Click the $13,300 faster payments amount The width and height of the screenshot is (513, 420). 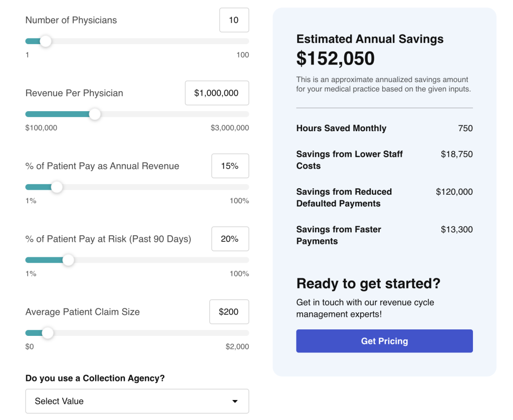click(456, 229)
